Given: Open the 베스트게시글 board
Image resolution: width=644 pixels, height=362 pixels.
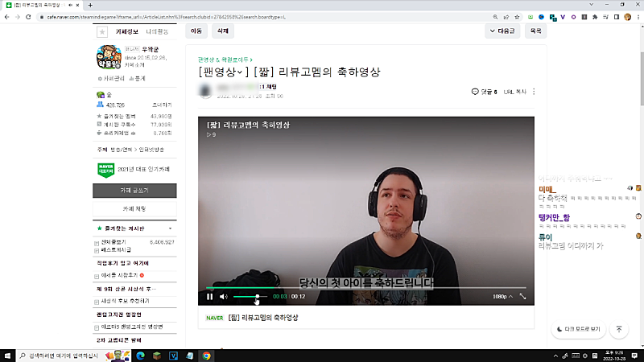Looking at the screenshot, I should [116, 250].
